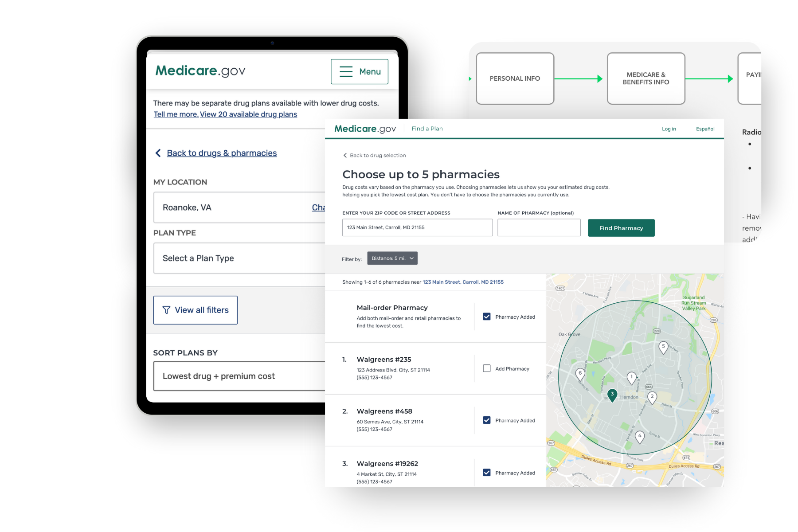The image size is (798, 532).
Task: Open Find a Plan navigation item
Action: pos(427,129)
